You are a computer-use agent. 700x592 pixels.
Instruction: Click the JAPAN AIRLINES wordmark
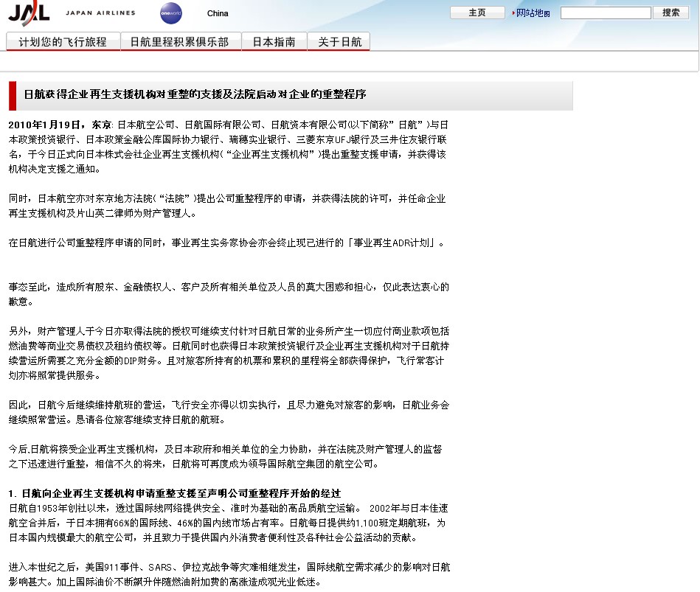coord(100,13)
